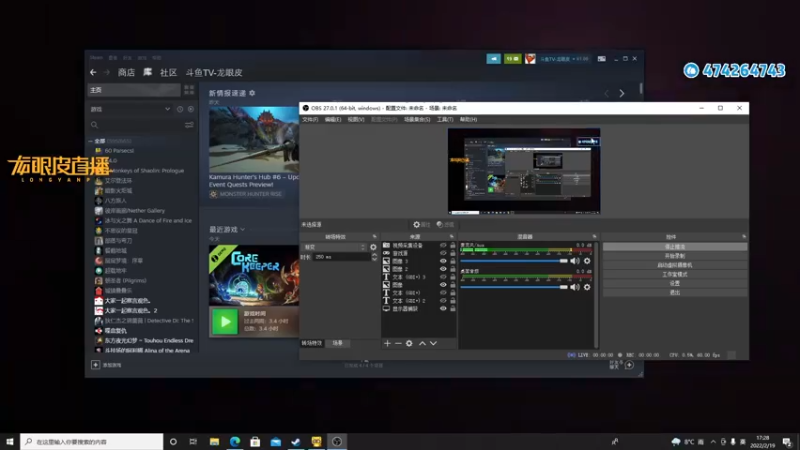
Task: Open Steam 社区 community tab
Action: 168,72
